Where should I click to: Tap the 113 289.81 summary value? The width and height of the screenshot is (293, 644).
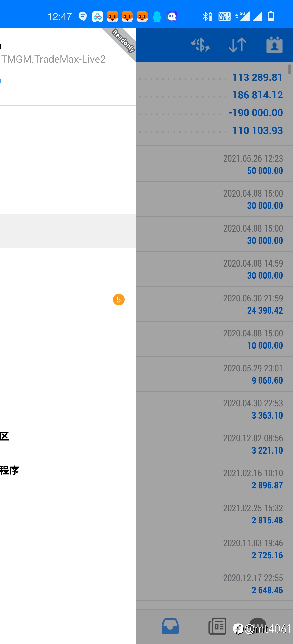(x=257, y=77)
